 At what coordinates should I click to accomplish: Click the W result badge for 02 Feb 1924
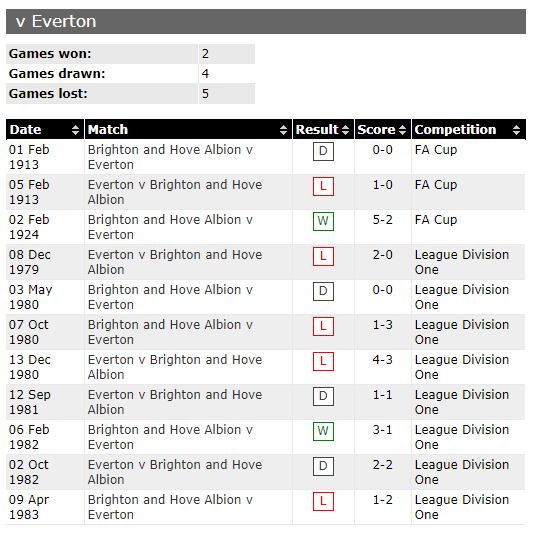[x=323, y=221]
